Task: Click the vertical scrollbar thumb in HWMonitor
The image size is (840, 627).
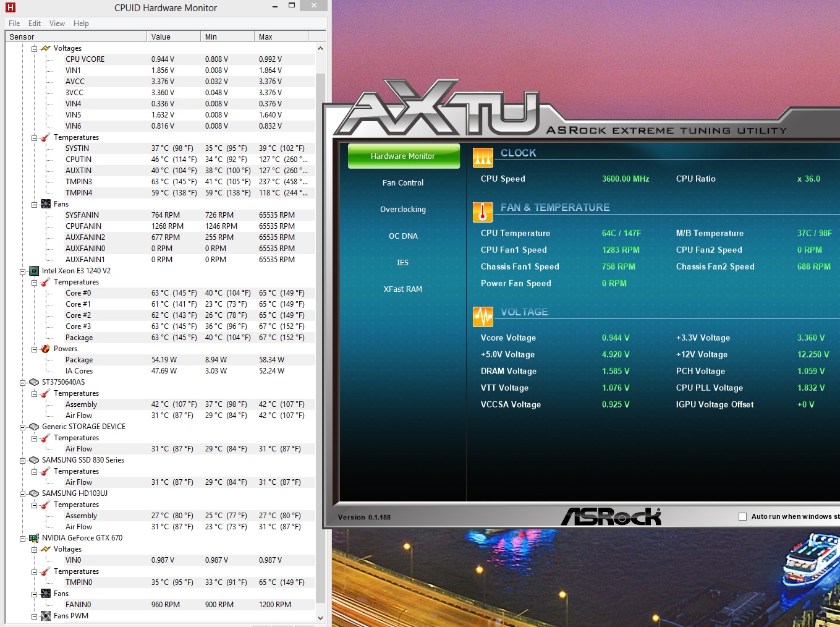Action: click(x=320, y=338)
